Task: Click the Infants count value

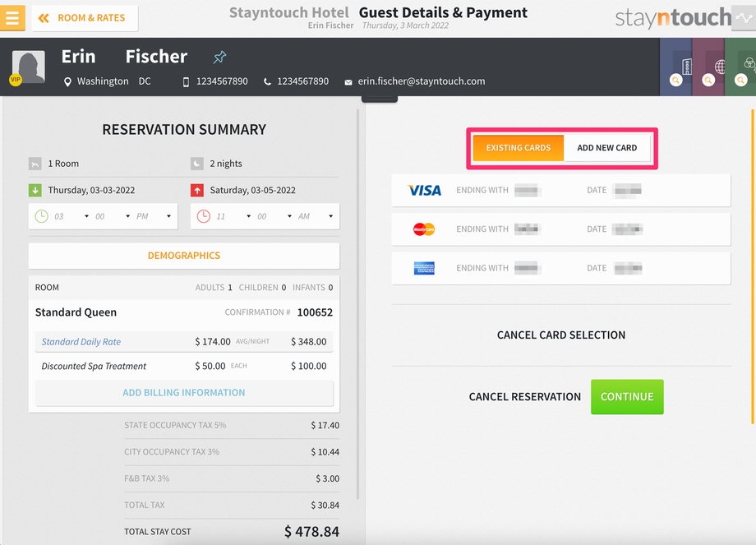Action: [330, 288]
